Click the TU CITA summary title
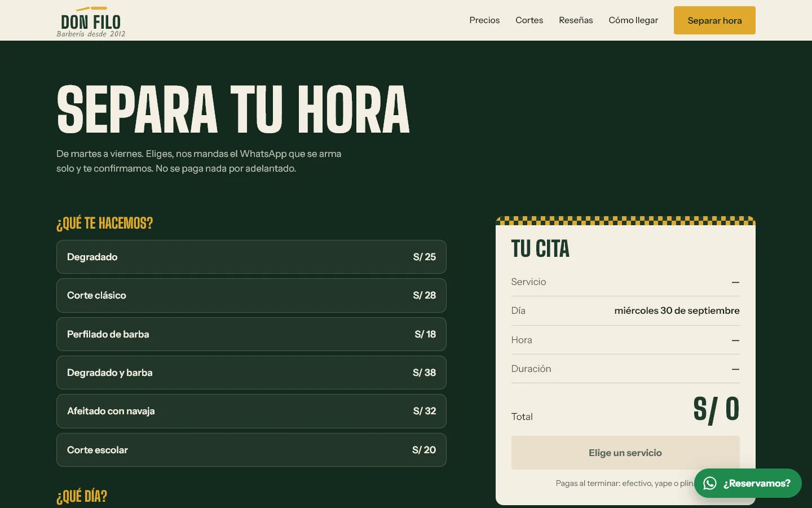The width and height of the screenshot is (812, 508). pyautogui.click(x=540, y=249)
